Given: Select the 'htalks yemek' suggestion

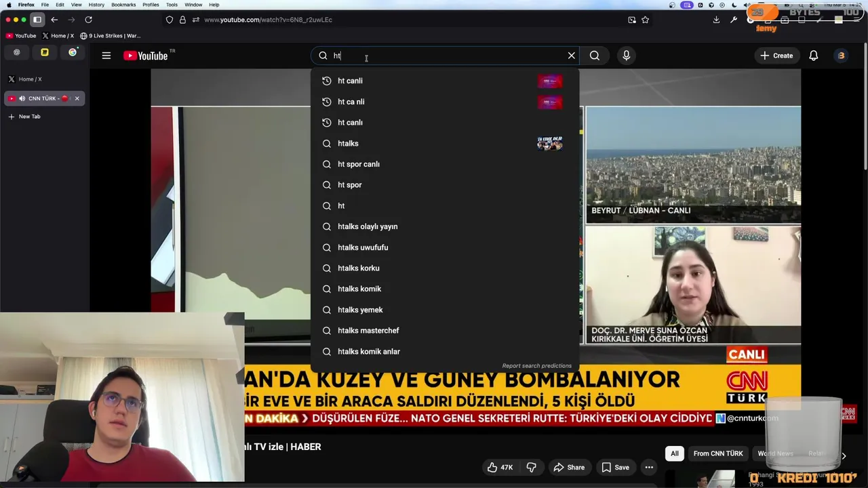Looking at the screenshot, I should pyautogui.click(x=445, y=310).
